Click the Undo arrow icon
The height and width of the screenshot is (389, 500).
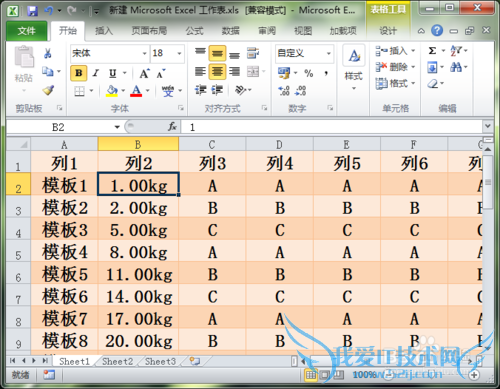49,11
